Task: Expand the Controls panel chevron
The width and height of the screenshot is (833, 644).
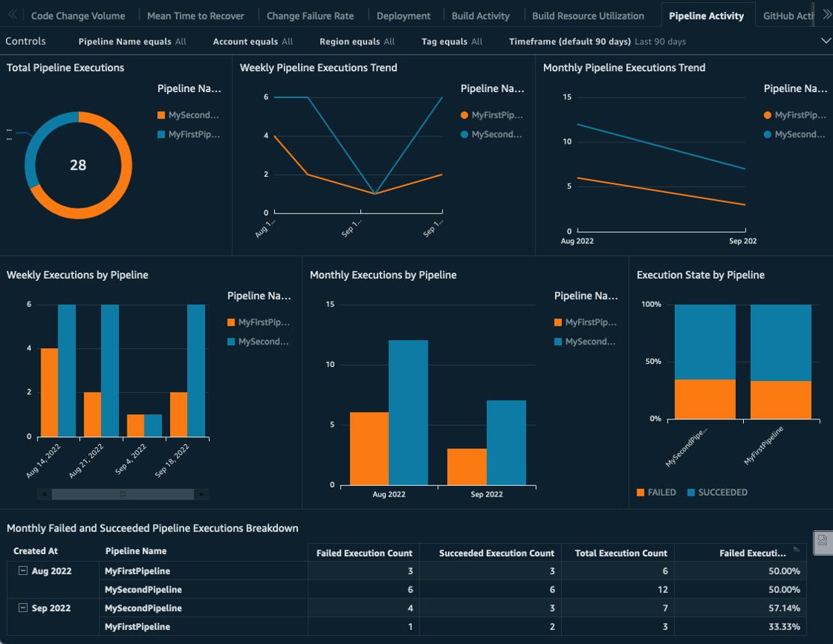Action: [826, 41]
